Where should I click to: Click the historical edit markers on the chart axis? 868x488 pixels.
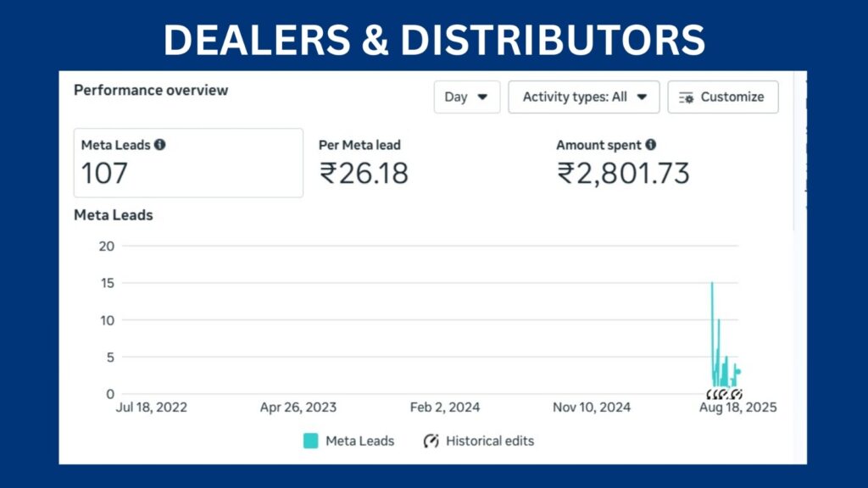tap(724, 395)
